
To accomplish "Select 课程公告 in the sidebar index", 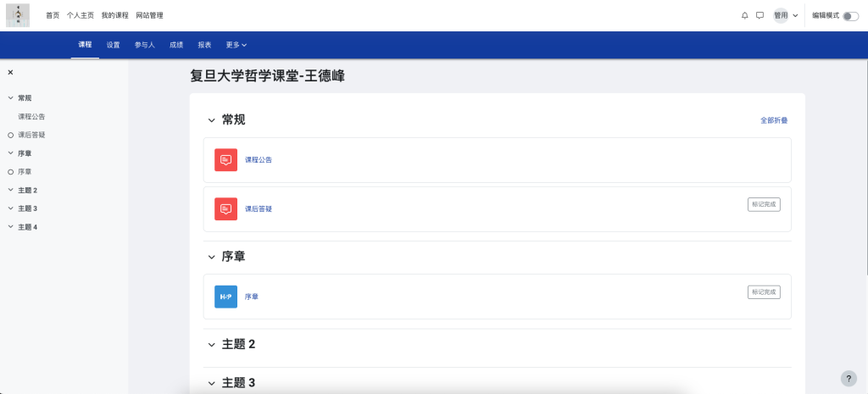I will (x=31, y=117).
